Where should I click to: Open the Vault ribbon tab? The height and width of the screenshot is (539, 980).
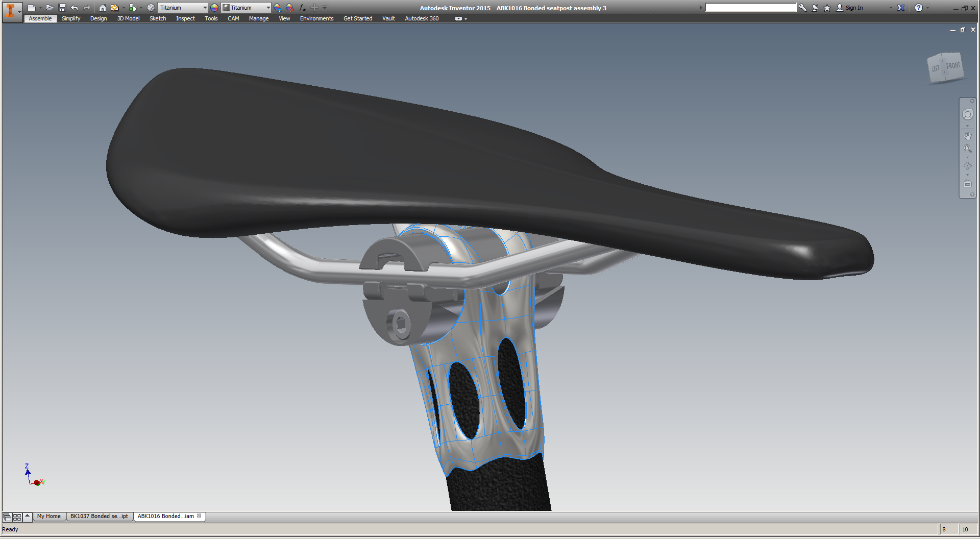point(388,18)
